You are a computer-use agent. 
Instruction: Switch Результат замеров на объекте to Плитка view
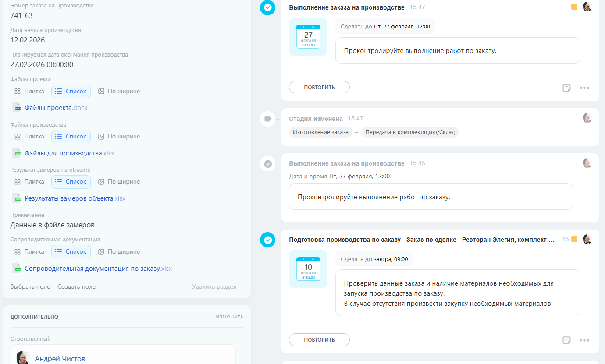click(29, 181)
